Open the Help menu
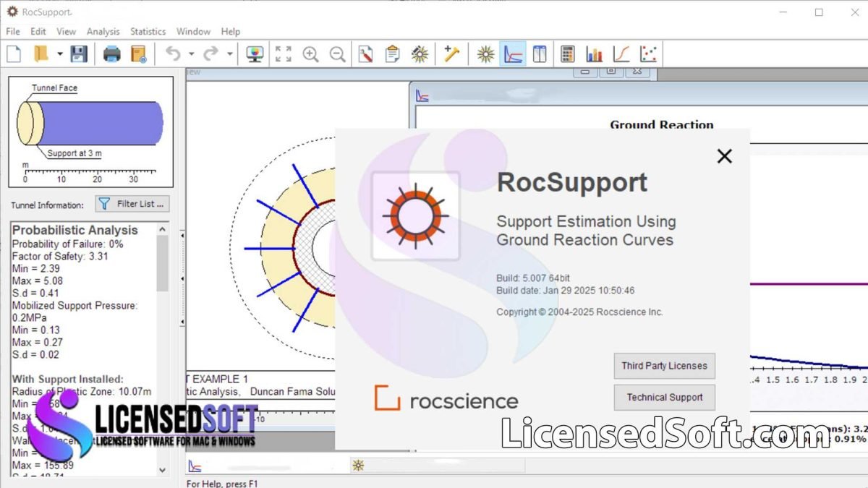The width and height of the screenshot is (868, 488). (x=231, y=31)
